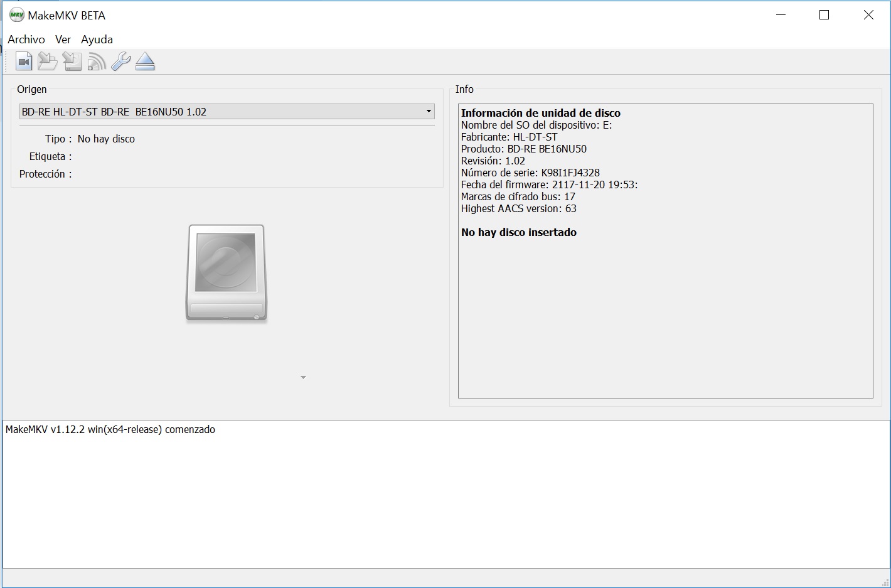Click the 'No hay disco insertado' message
The width and height of the screenshot is (891, 588).
click(519, 232)
